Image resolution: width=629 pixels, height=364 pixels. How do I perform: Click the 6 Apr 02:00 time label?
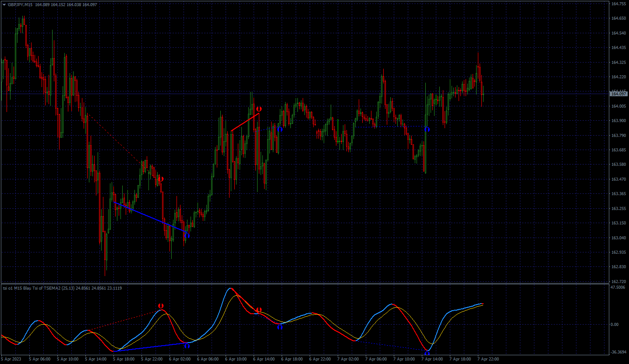(x=180, y=359)
